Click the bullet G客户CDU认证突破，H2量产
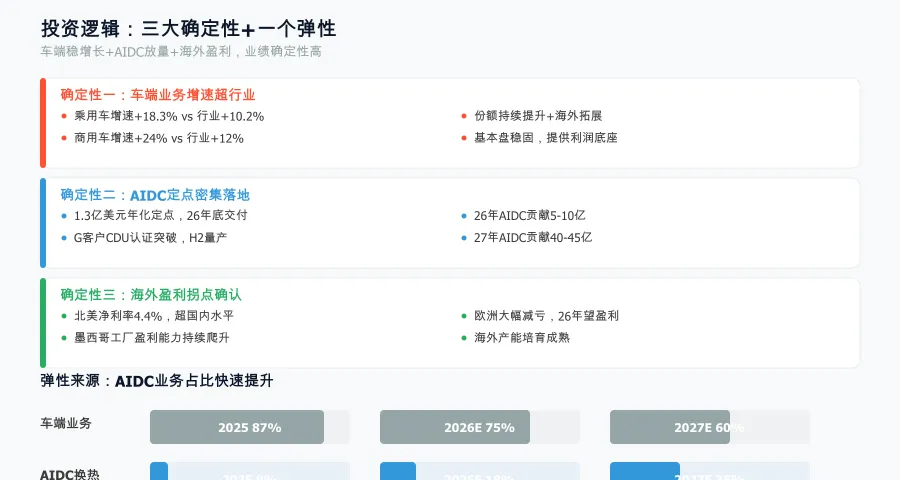 (151, 238)
